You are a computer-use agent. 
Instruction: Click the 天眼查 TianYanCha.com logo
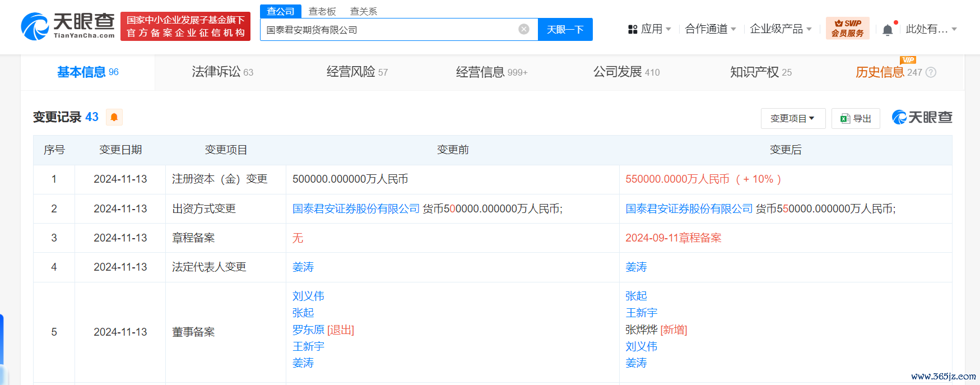[x=68, y=26]
